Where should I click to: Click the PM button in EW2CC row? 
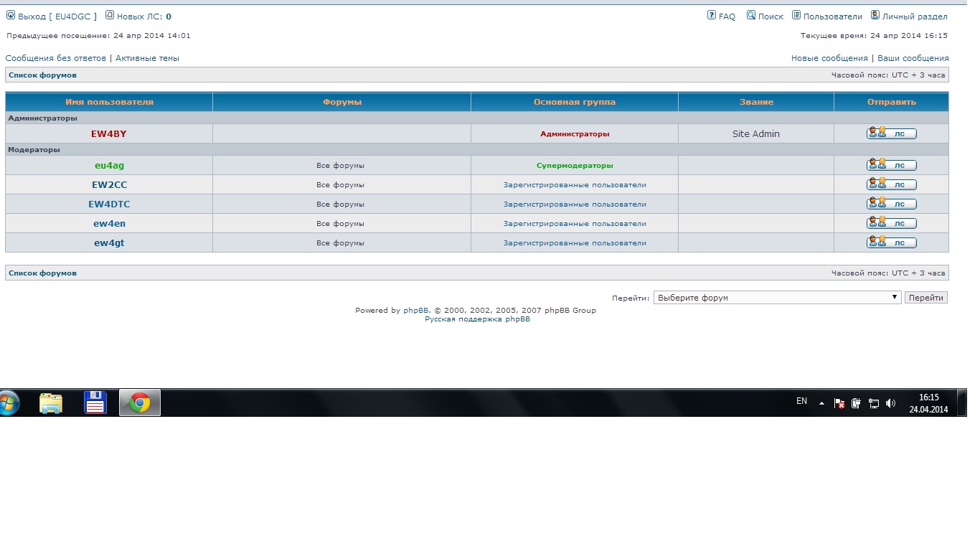[891, 184]
